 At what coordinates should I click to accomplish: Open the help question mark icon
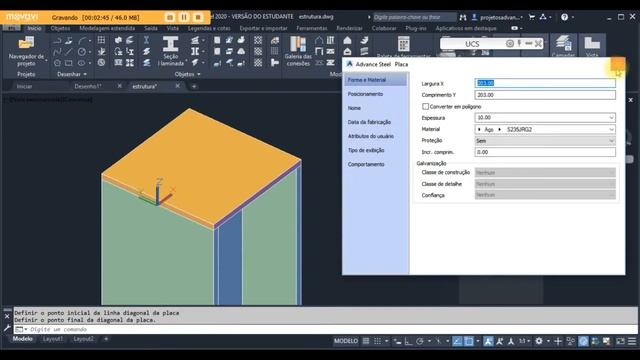pos(564,17)
